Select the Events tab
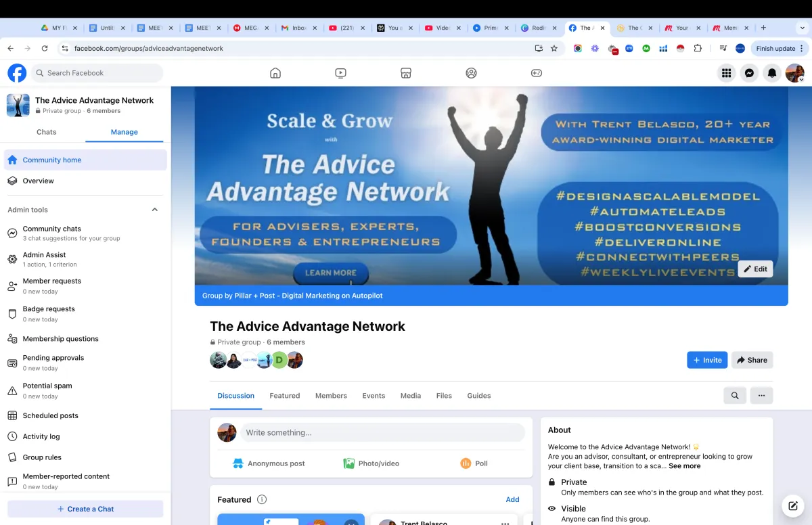 click(x=374, y=396)
